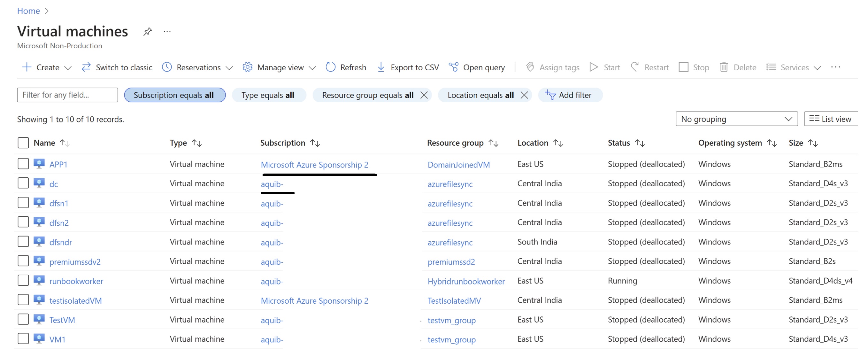868x350 pixels.
Task: Check the box for the APP1 row
Action: pos(23,164)
